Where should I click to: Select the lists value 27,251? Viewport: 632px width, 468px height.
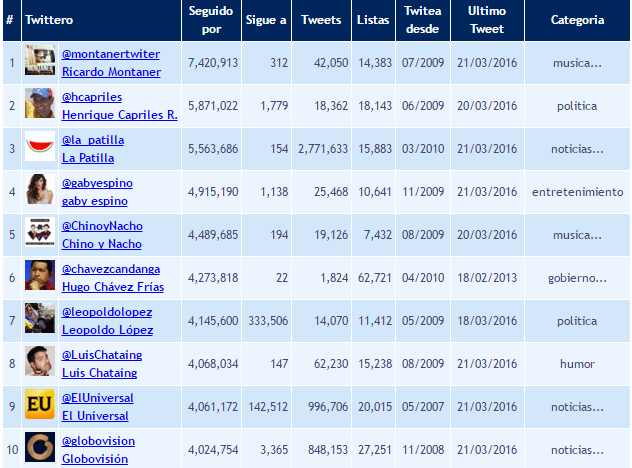coord(375,450)
